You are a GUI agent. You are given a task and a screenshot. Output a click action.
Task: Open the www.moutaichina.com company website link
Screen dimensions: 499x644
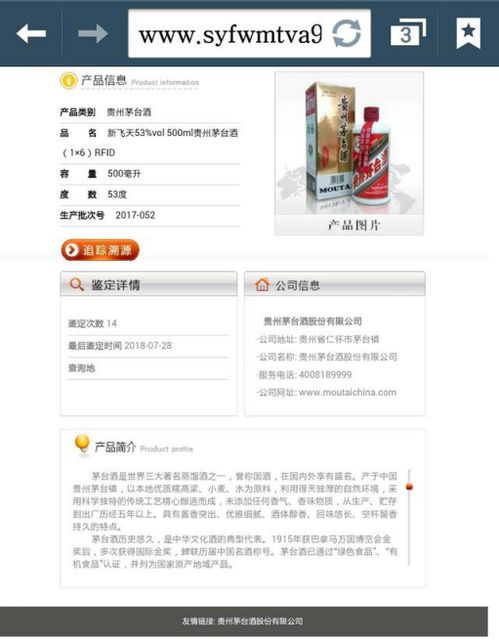(347, 392)
